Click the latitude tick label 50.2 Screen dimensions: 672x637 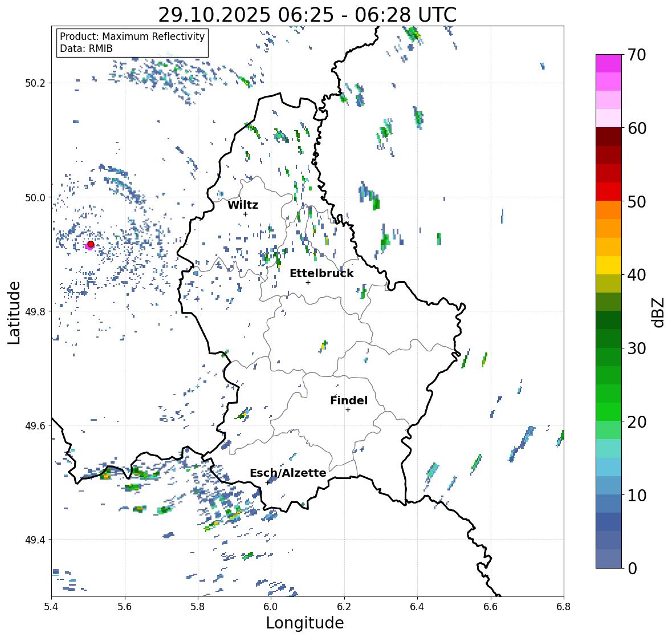pyautogui.click(x=35, y=83)
